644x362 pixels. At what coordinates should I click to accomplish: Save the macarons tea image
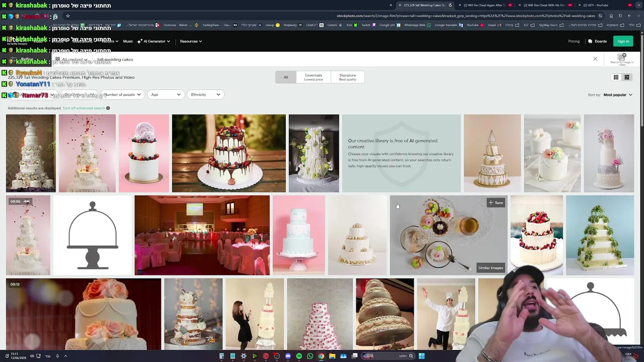496,203
